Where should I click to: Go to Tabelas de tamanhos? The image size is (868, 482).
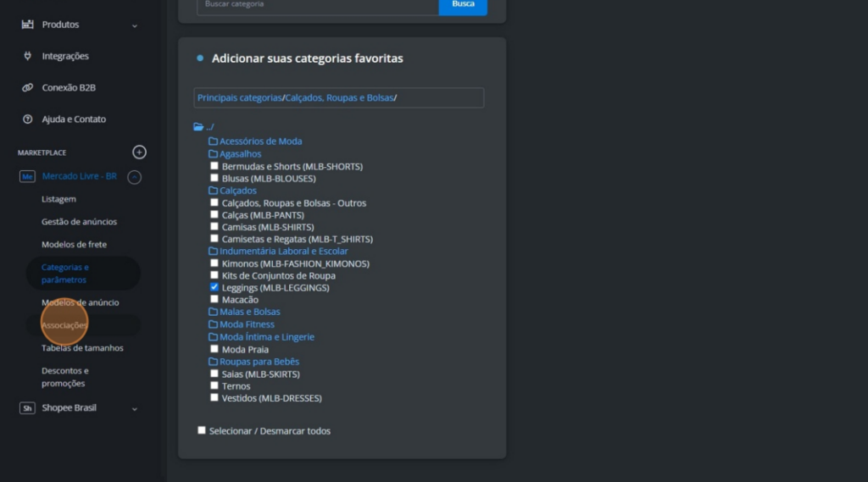(82, 348)
